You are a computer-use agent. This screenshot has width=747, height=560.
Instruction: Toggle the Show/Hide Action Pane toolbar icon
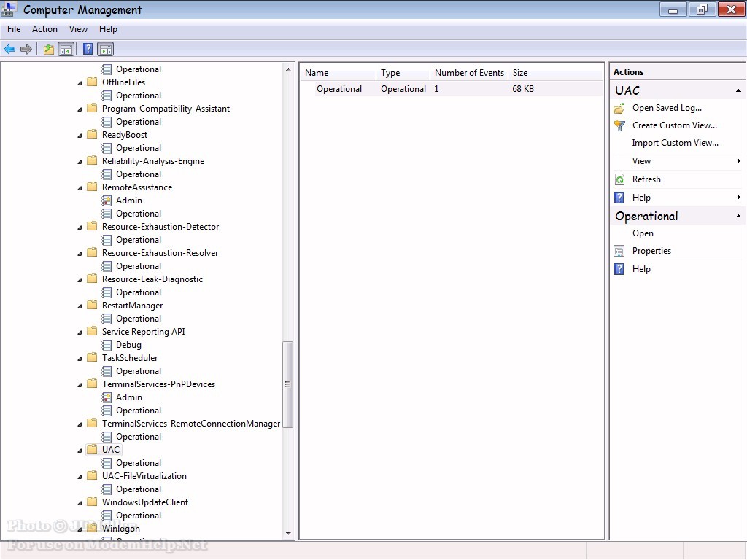tap(105, 49)
